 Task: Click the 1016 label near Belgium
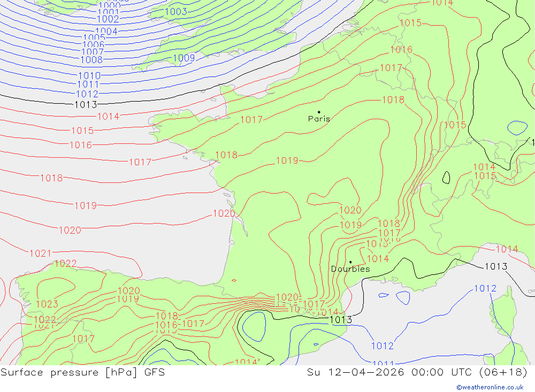[401, 50]
